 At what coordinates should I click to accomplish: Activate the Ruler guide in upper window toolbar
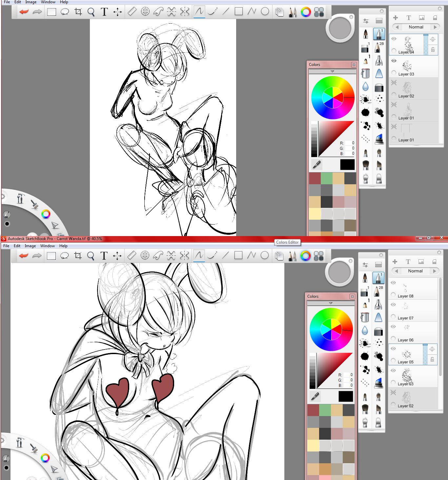[x=132, y=12]
